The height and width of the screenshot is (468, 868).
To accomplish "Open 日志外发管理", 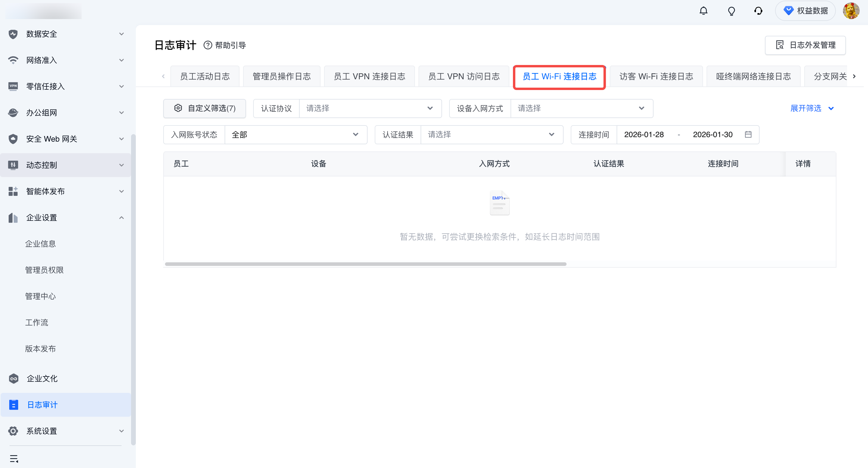I will point(805,45).
